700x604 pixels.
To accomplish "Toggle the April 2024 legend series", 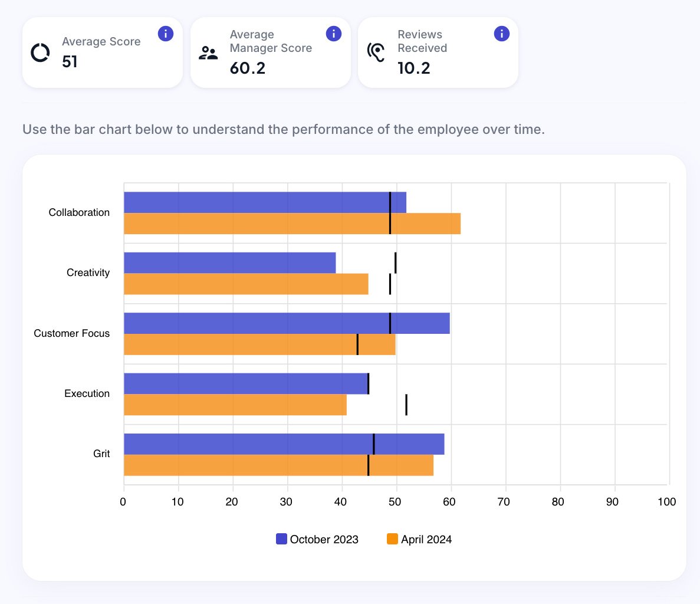I will 426,539.
